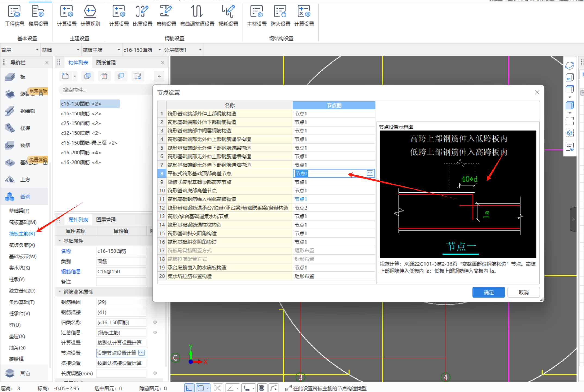Open 比重设置 rebar weight settings

click(142, 16)
